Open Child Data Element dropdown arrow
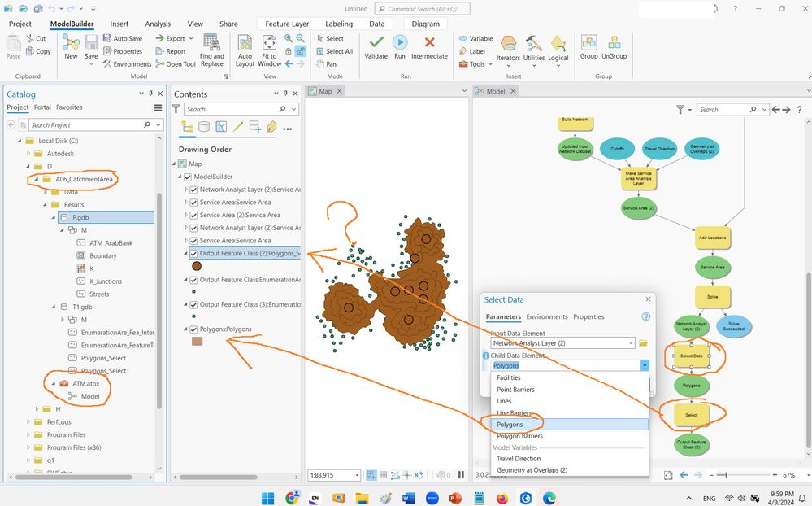812x506 pixels. [x=645, y=365]
